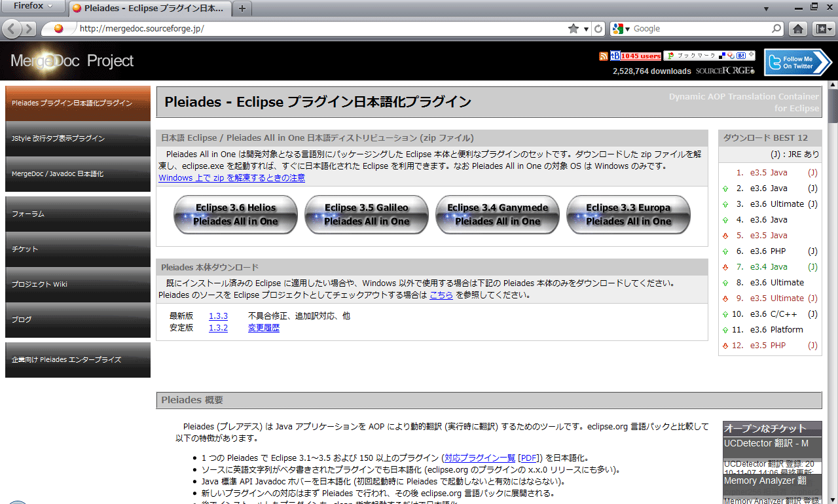Go back with the browser Back arrow
The image size is (838, 504).
pos(13,29)
